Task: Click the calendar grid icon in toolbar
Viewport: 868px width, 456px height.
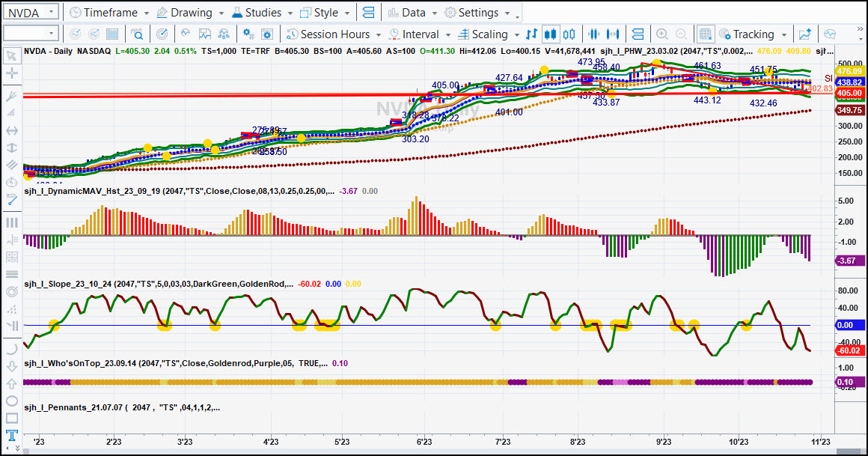Action: 112,34
